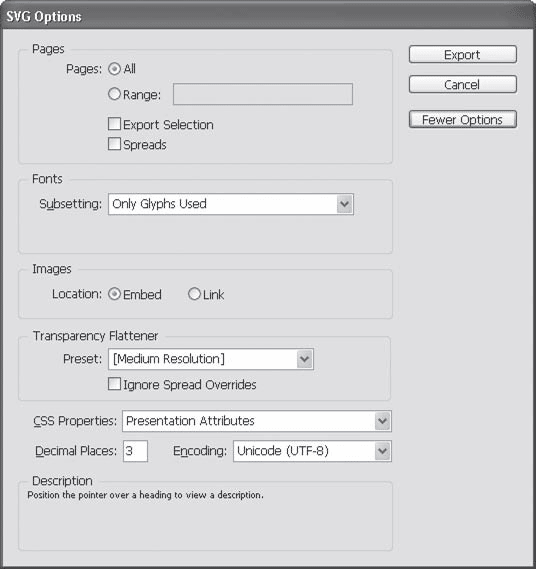536x569 pixels.
Task: Enable the Export Selection checkbox
Action: tap(114, 124)
